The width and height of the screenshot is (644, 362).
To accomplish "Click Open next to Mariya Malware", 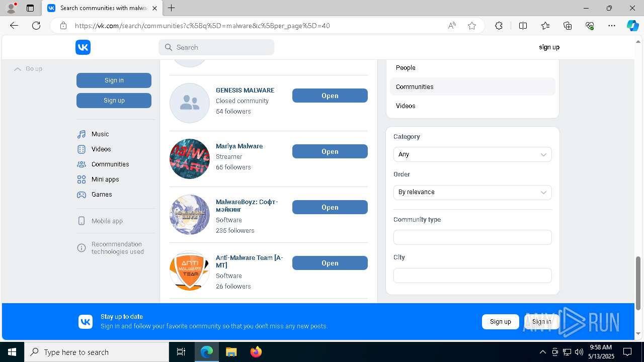I will coord(330,151).
